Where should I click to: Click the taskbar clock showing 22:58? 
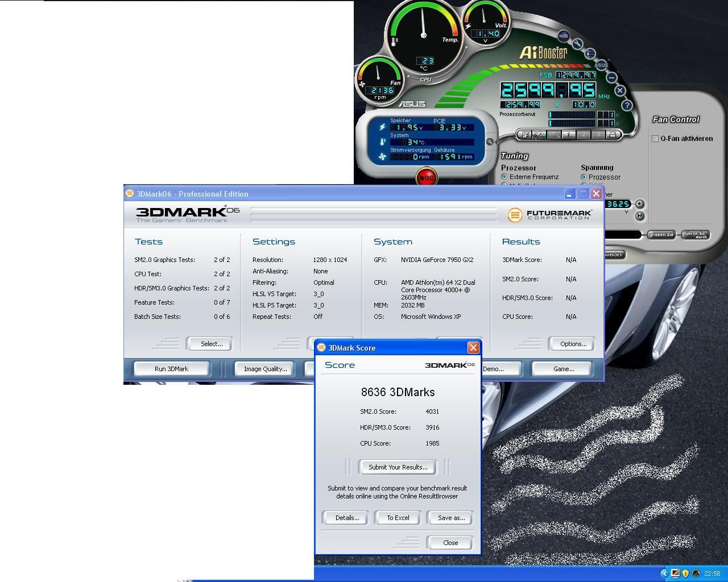pyautogui.click(x=712, y=573)
